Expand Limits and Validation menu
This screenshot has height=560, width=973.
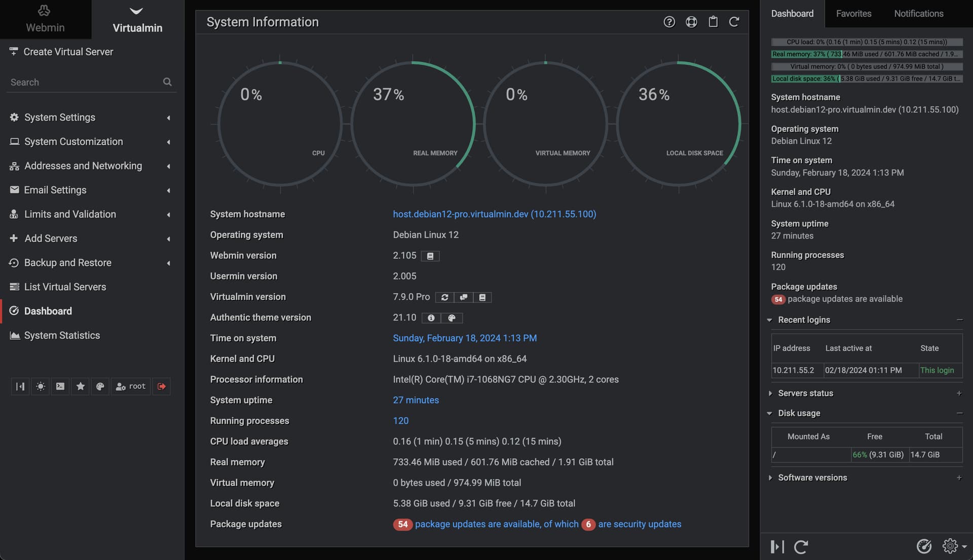[x=92, y=214]
